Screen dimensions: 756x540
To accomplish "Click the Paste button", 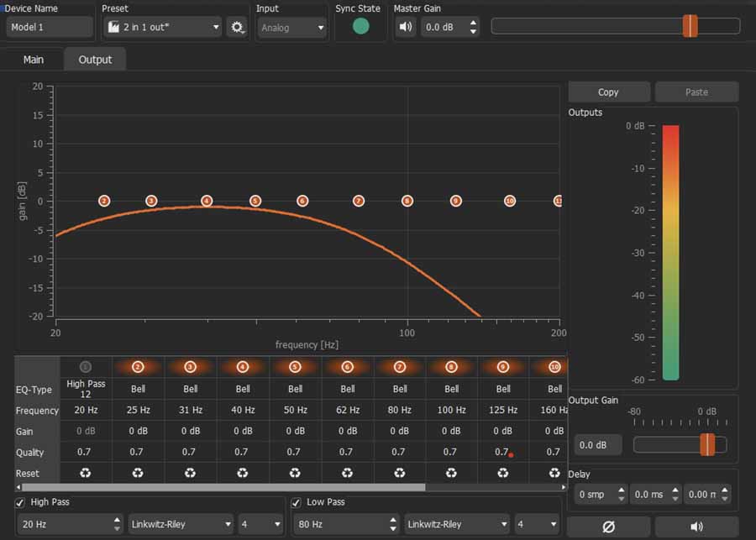I will (696, 92).
